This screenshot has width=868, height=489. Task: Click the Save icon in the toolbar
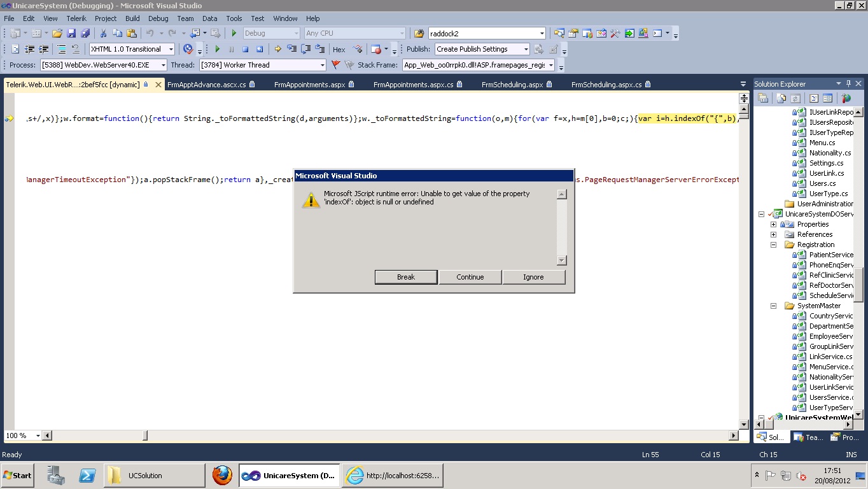pos(71,33)
